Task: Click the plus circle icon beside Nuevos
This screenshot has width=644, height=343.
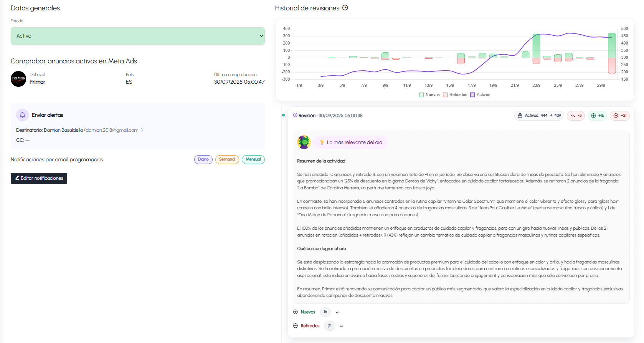Action: tap(296, 312)
